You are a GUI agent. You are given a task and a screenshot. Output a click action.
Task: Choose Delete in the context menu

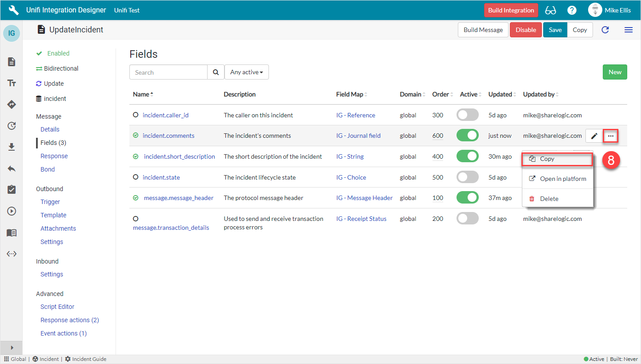[549, 199]
